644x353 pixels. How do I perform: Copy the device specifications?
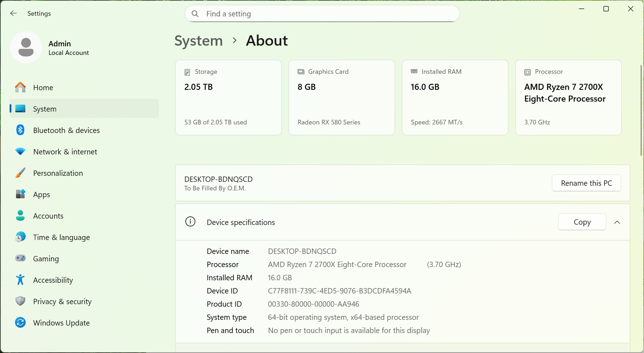[582, 222]
